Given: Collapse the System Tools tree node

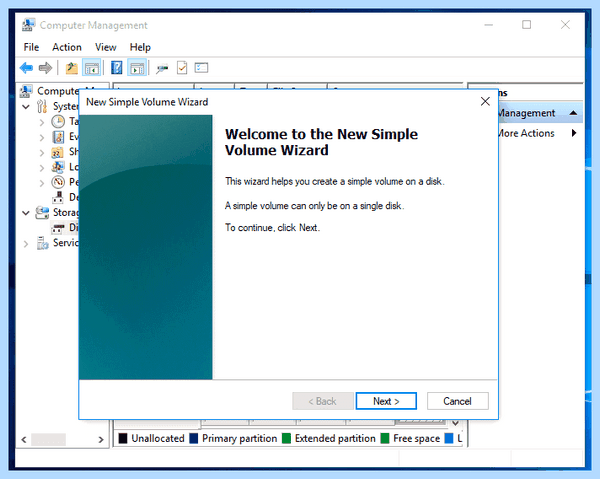Looking at the screenshot, I should click(26, 106).
